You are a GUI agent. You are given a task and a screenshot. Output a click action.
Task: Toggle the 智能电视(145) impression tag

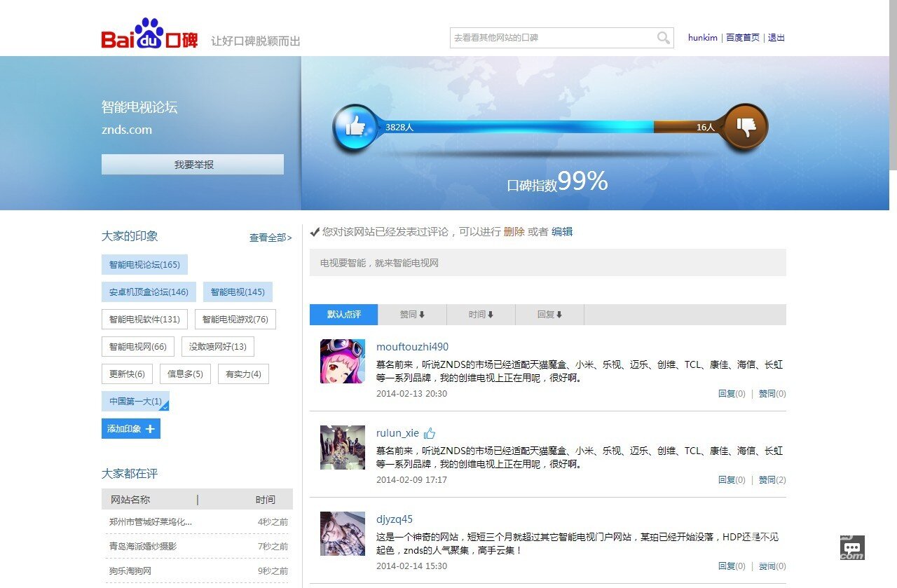tap(238, 292)
